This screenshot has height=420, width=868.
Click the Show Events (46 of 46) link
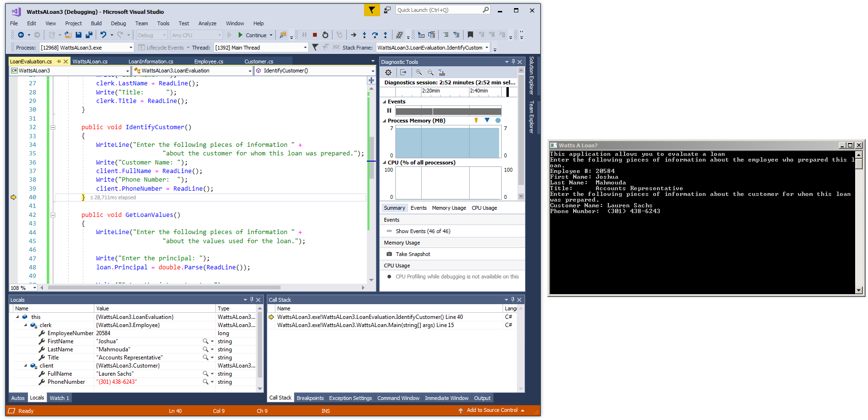click(x=423, y=231)
